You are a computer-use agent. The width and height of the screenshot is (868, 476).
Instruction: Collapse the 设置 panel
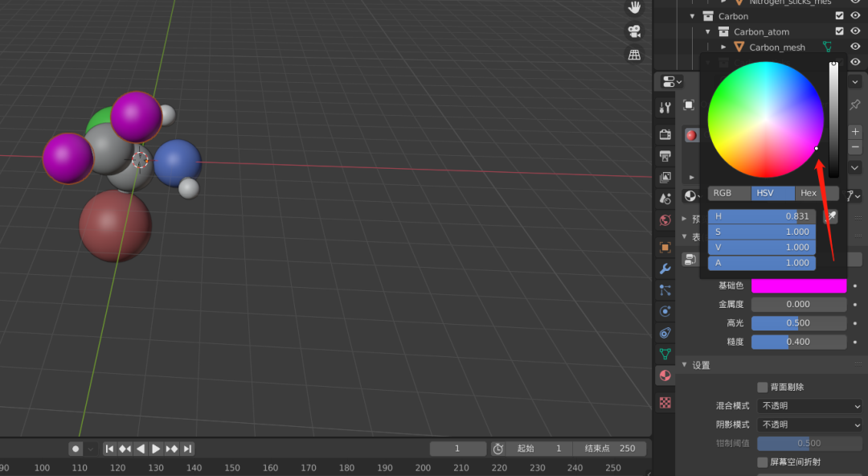coord(684,364)
